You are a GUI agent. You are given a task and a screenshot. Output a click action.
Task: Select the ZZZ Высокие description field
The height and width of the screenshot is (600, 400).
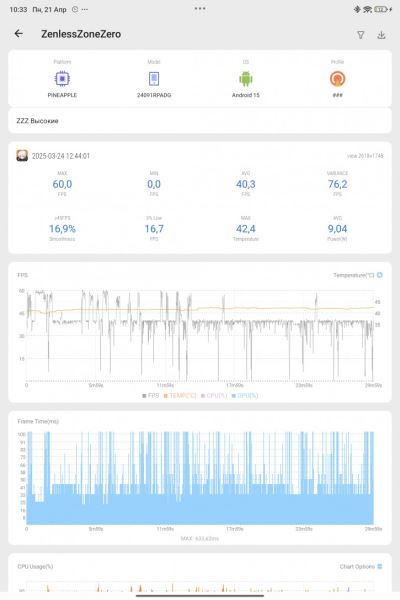pyautogui.click(x=200, y=121)
